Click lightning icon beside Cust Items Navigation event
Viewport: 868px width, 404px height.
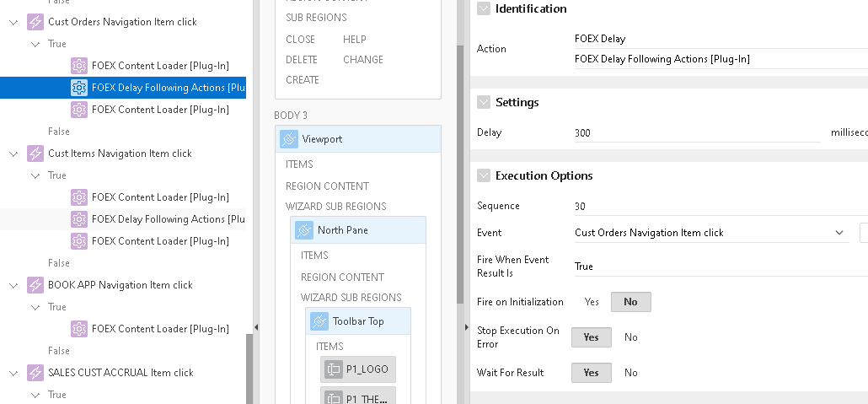pyautogui.click(x=35, y=154)
